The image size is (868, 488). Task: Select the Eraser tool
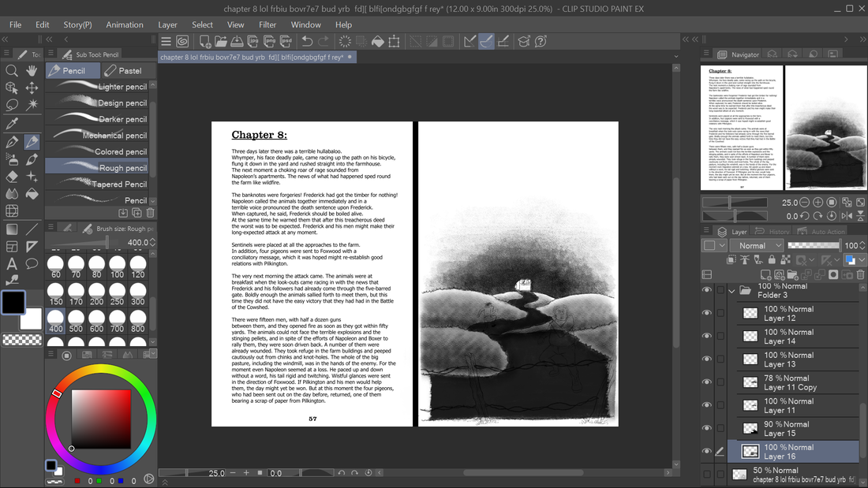coord(12,177)
